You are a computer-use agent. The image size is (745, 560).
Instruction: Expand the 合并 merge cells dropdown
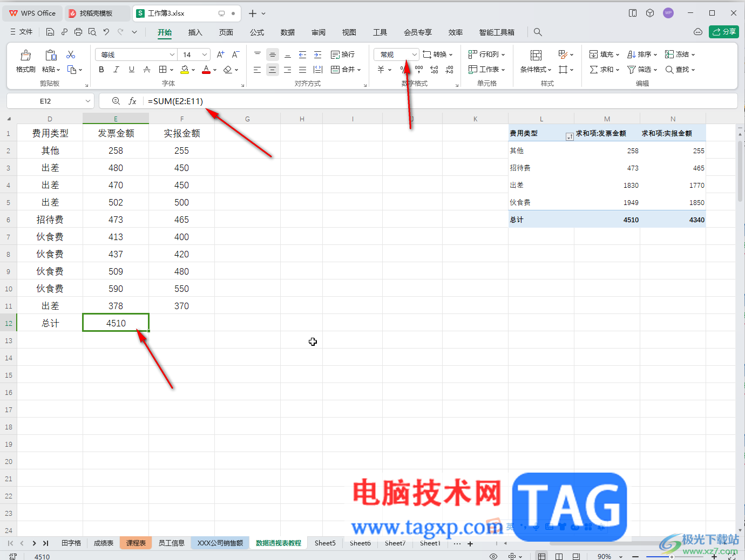pos(358,70)
